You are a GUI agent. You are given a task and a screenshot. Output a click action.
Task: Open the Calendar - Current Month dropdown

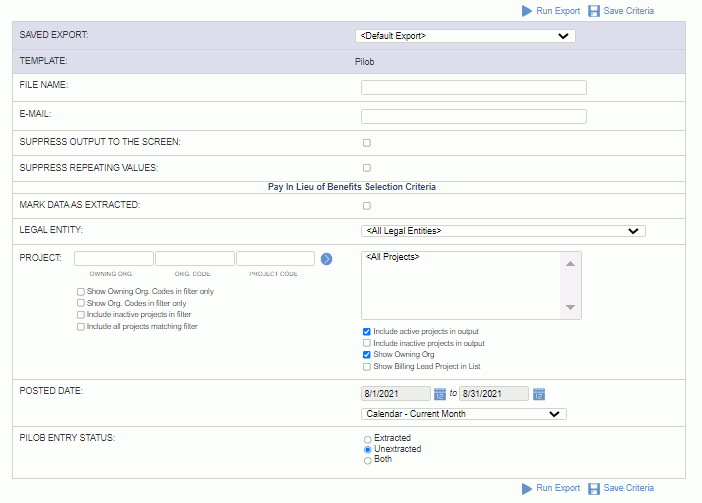point(464,414)
